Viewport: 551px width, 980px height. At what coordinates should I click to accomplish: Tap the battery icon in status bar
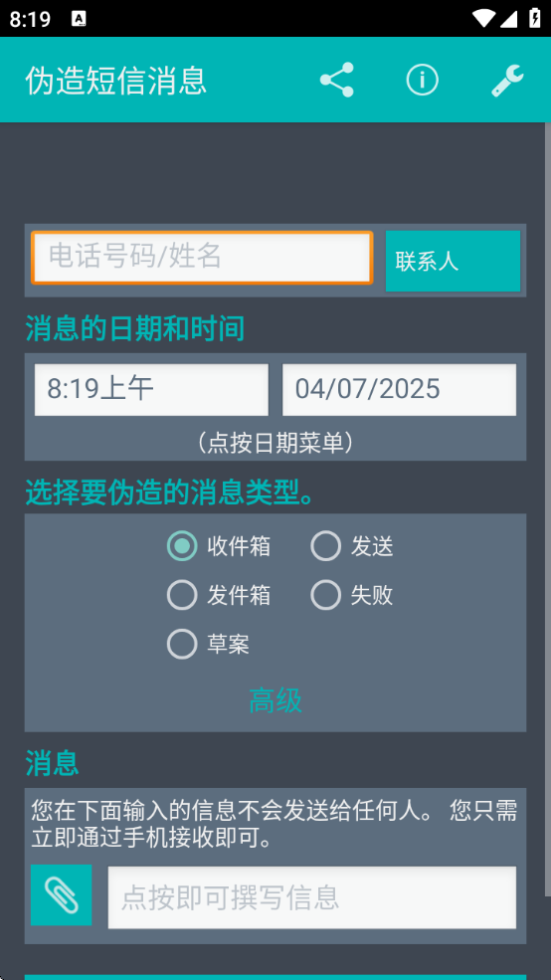tap(535, 18)
